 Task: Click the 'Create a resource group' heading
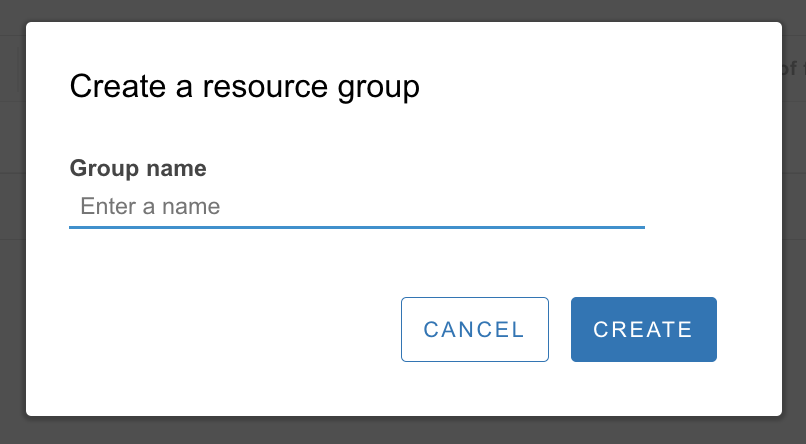(x=244, y=87)
